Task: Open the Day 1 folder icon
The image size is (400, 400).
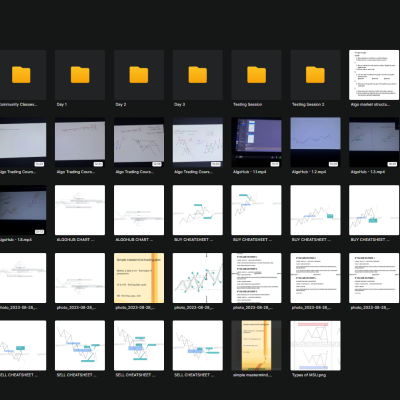Action: pos(80,75)
